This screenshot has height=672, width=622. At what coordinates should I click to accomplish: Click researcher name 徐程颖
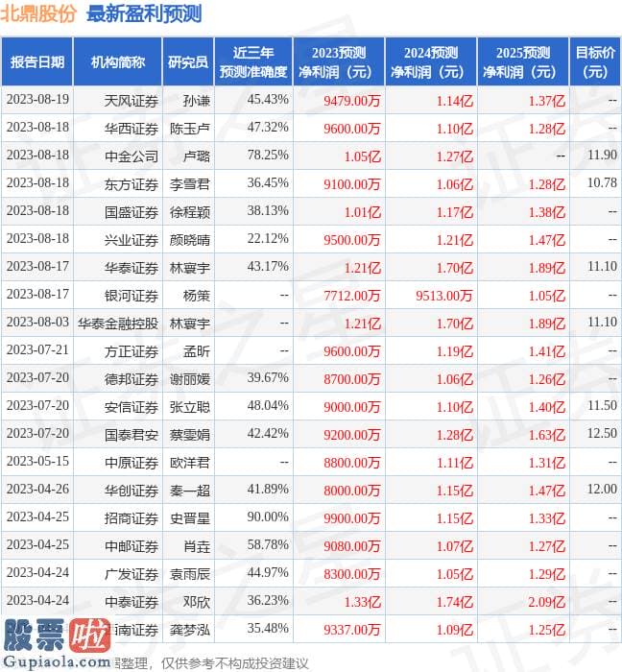[190, 212]
